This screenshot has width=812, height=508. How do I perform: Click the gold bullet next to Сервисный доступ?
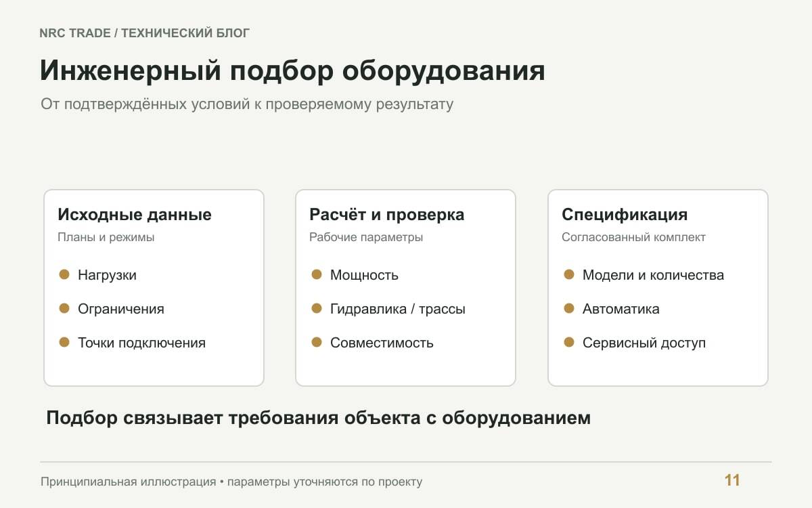point(569,342)
